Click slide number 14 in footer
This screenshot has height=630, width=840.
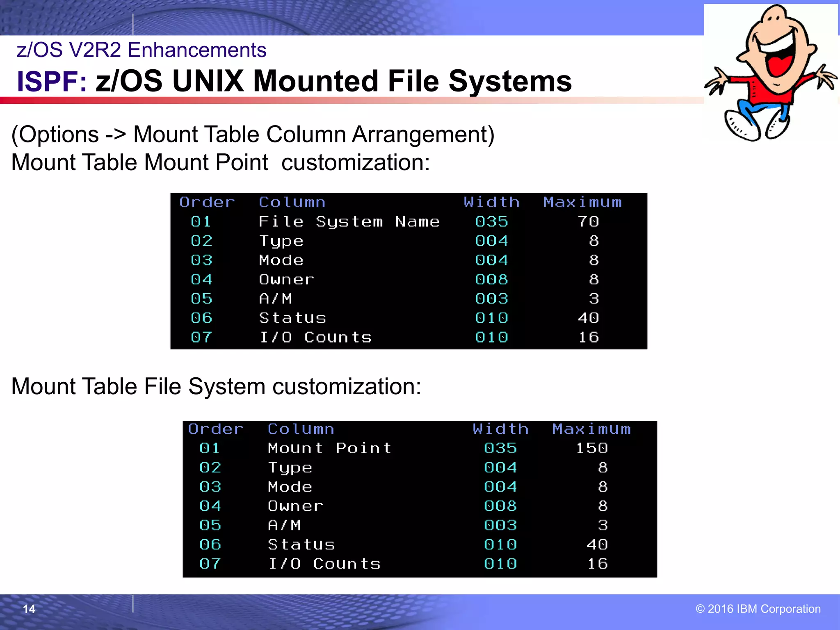[x=29, y=609]
